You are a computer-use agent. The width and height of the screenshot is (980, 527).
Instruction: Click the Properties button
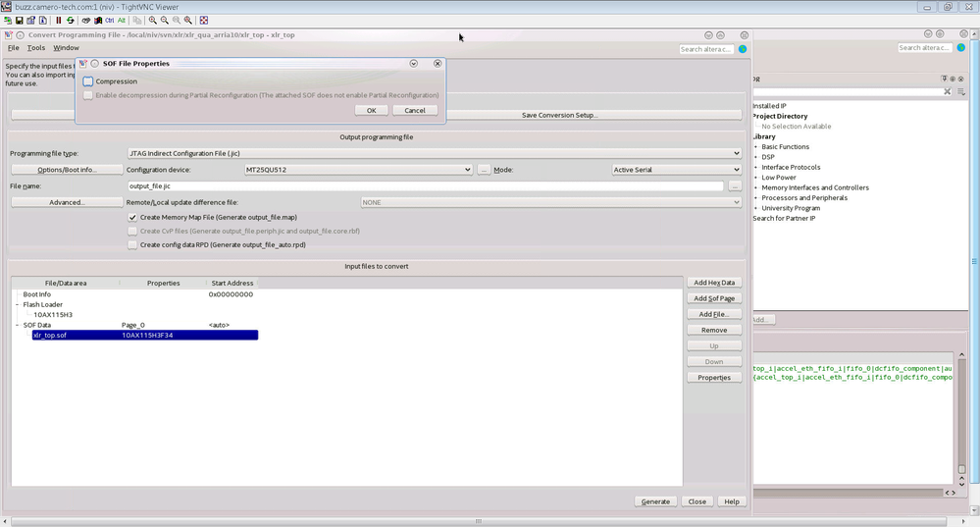[714, 378]
